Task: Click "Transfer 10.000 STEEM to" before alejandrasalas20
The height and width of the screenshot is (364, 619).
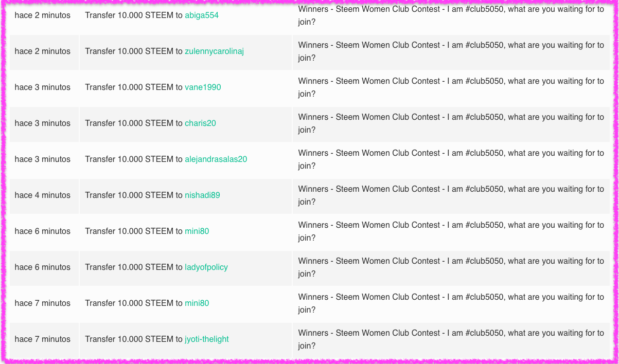Action: (134, 159)
